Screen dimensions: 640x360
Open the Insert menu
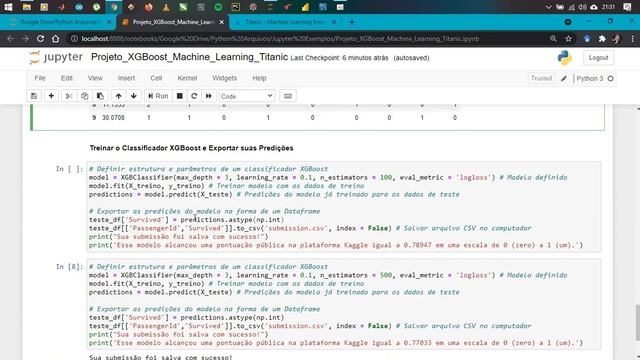[x=126, y=78]
